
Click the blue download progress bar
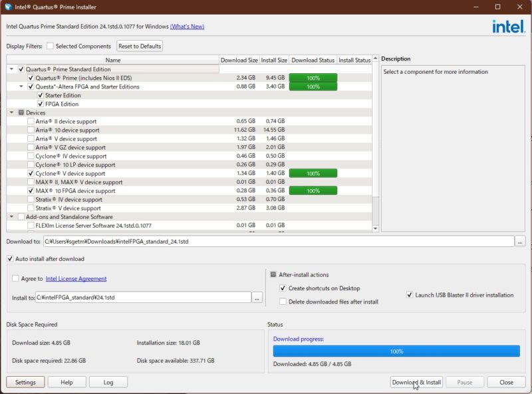tap(396, 351)
